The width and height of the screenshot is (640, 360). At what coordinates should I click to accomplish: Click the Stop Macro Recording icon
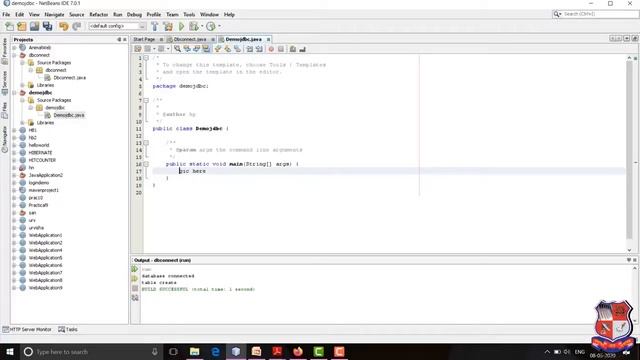281,49
